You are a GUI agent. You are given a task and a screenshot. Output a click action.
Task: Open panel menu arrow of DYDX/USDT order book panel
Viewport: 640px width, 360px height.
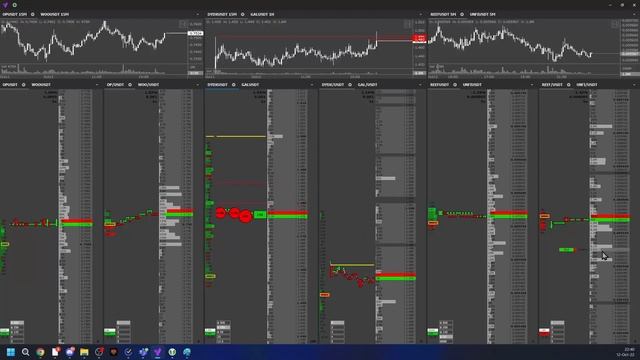[421, 85]
